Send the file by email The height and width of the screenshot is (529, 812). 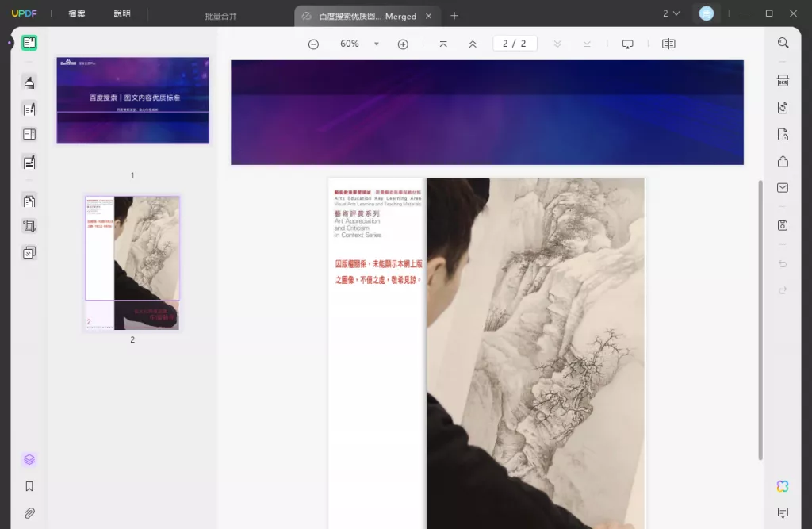click(783, 188)
